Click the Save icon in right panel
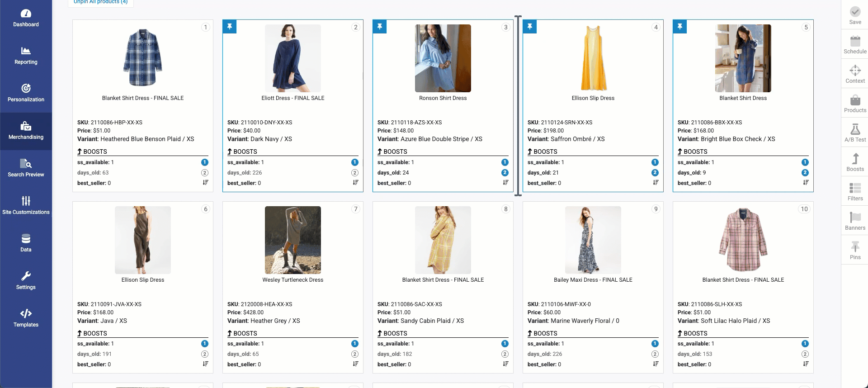 [854, 15]
